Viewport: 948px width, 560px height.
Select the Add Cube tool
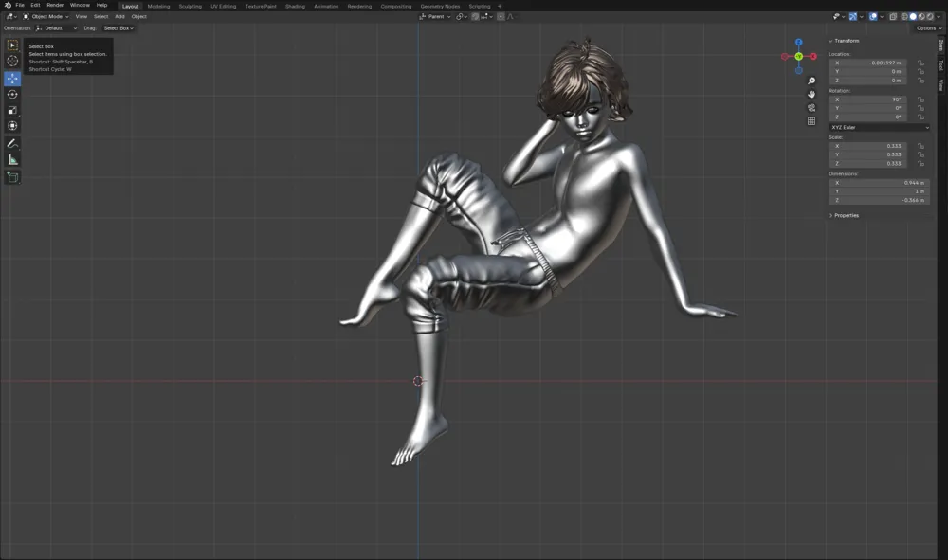(12, 177)
